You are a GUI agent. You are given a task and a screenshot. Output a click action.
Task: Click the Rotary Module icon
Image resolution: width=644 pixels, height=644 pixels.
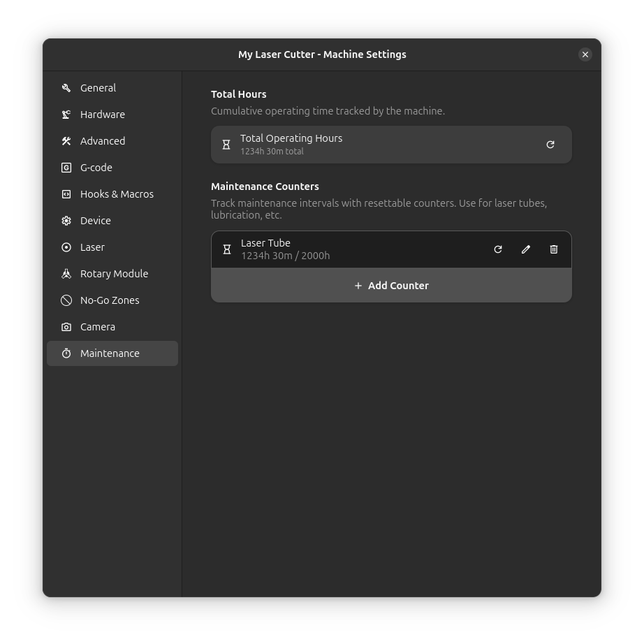coord(66,274)
